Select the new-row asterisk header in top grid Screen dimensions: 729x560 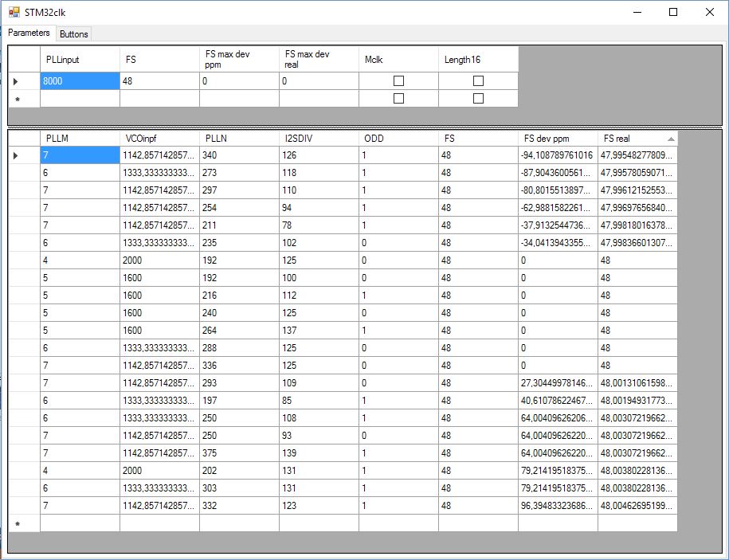click(x=24, y=99)
